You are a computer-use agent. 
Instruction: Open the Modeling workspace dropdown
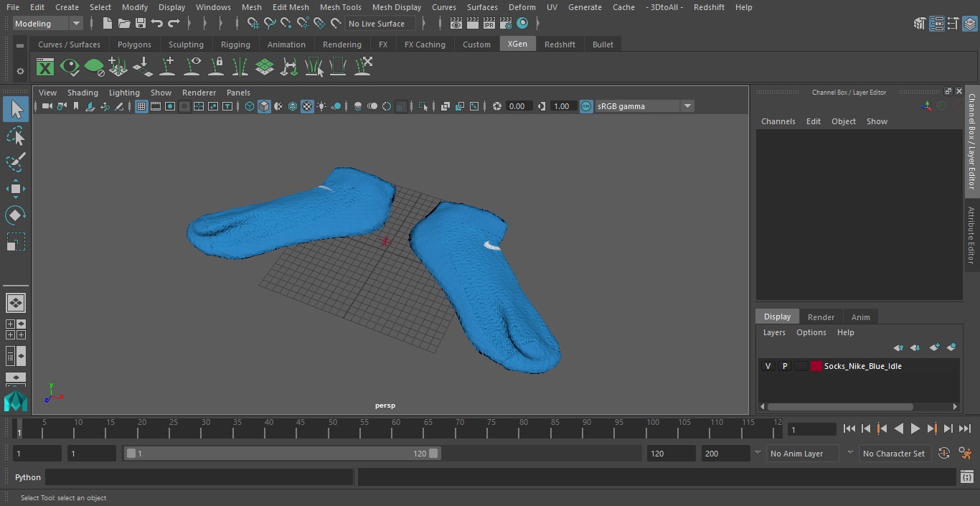[x=48, y=24]
